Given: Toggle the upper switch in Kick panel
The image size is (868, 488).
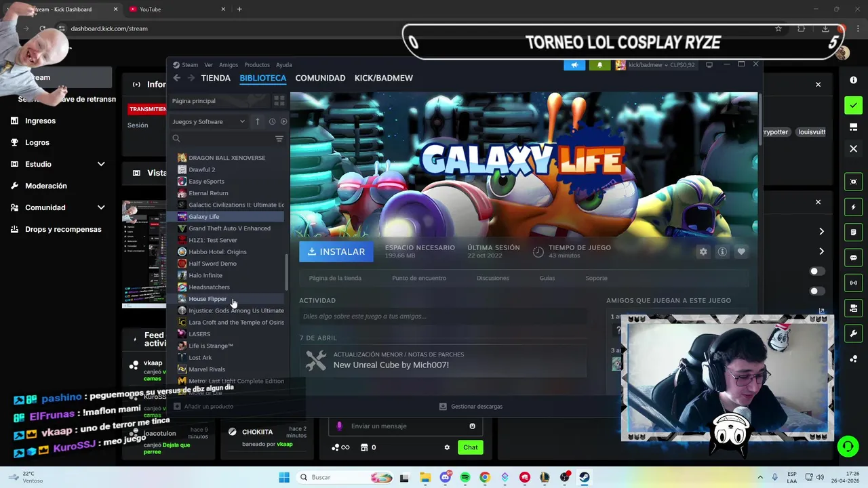Looking at the screenshot, I should pos(817,271).
